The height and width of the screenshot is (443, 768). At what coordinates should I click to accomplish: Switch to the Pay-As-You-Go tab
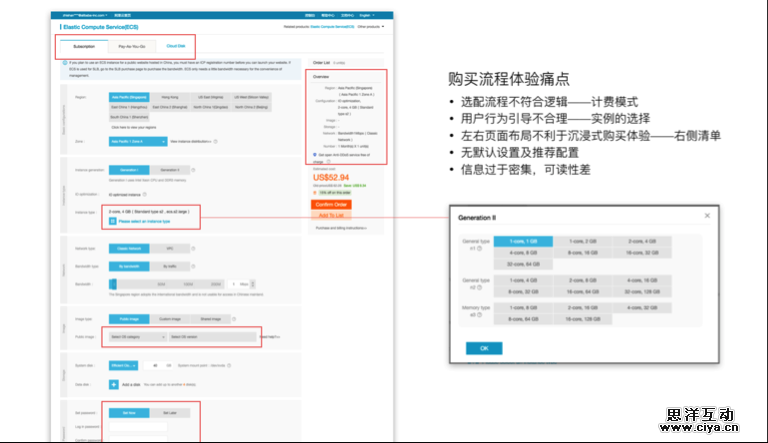tap(131, 46)
